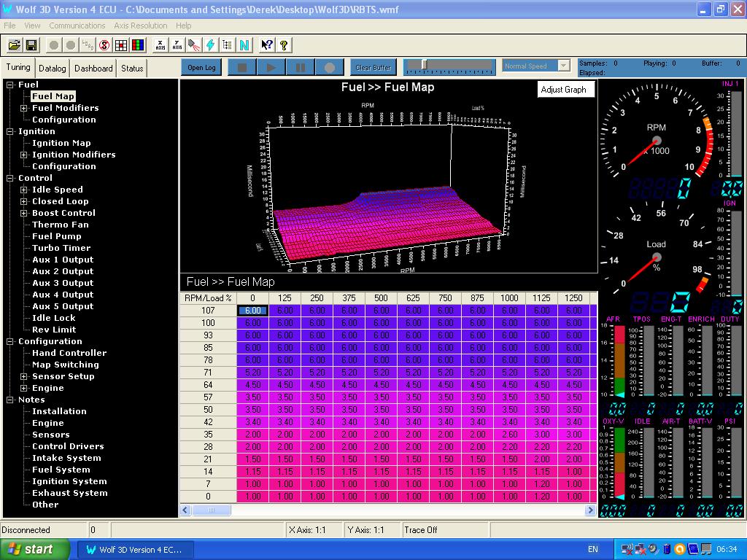Click the open file folder icon
The height and width of the screenshot is (560, 747).
[14, 45]
